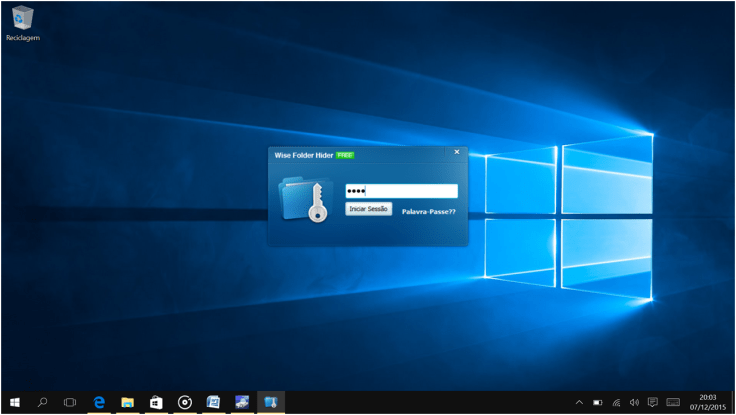Click the circular disc app taskbar icon
Viewport: 736px width, 415px height.
[185, 402]
